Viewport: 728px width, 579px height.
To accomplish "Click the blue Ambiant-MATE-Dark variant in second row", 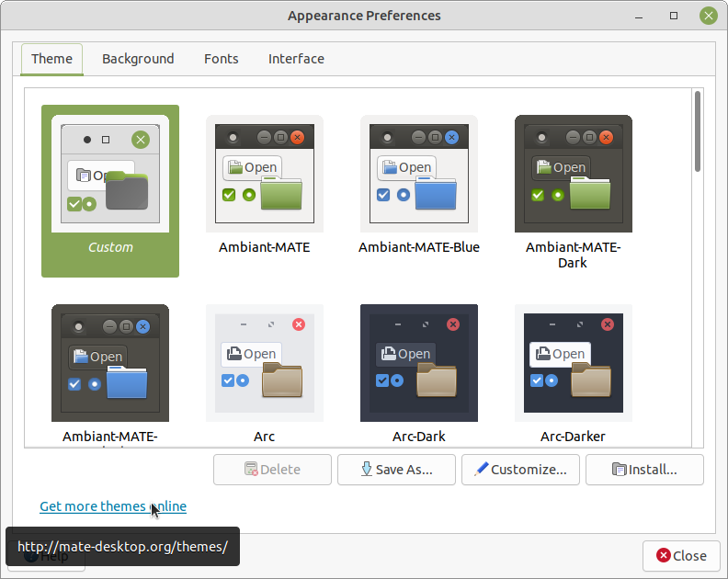I will pos(110,363).
